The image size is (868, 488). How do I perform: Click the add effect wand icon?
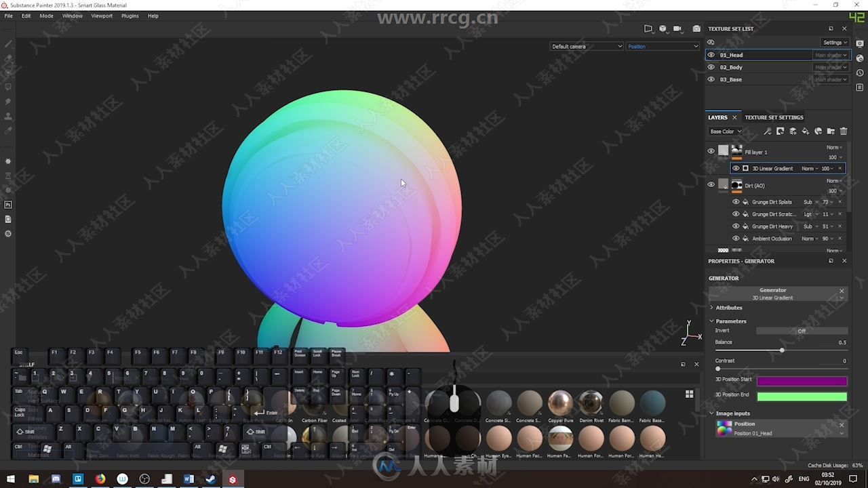click(x=767, y=131)
